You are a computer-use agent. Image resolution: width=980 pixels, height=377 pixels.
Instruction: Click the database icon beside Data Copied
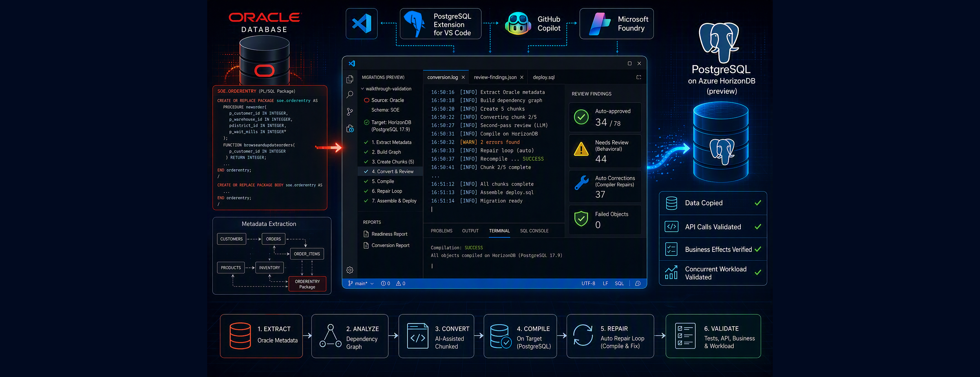point(671,203)
